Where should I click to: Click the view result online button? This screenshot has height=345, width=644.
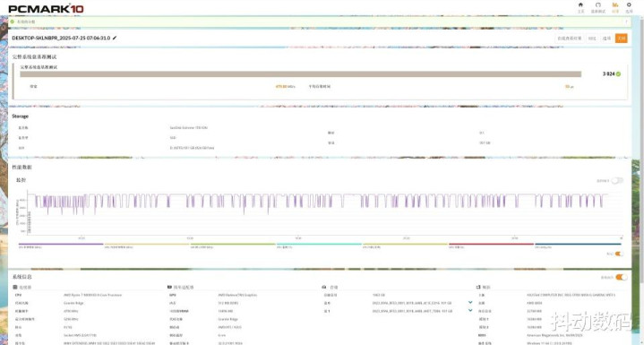click(569, 39)
